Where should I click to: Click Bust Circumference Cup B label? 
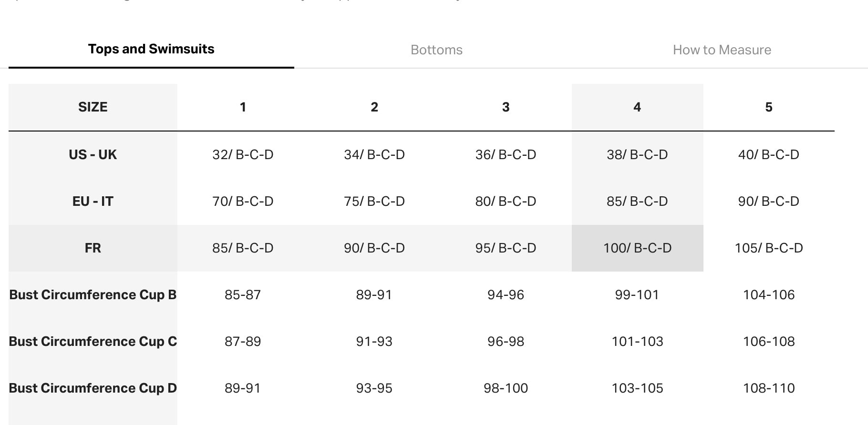coord(93,295)
